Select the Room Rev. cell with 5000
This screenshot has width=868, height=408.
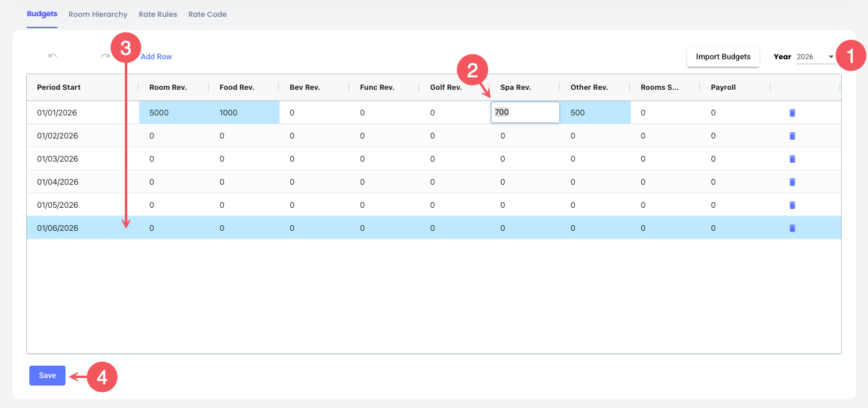[173, 113]
